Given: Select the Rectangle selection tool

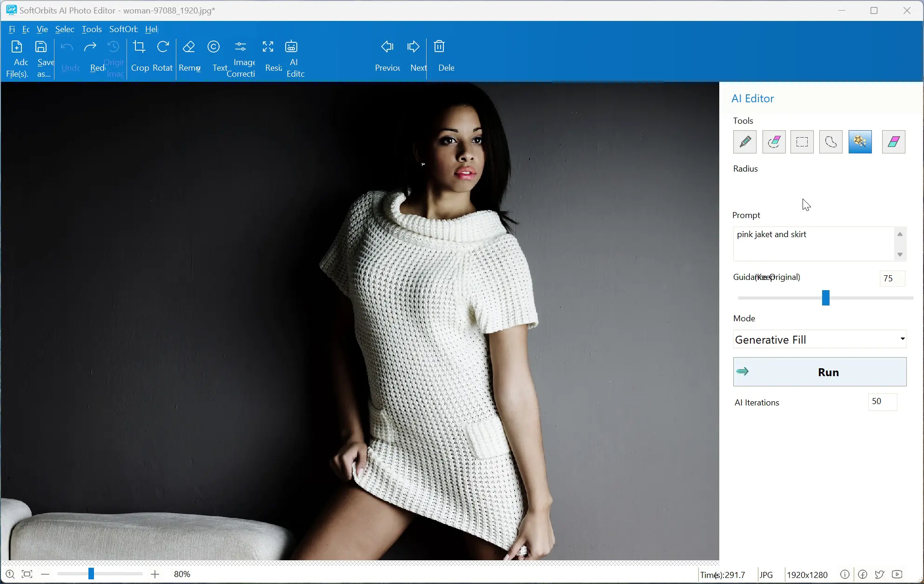Looking at the screenshot, I should (x=802, y=141).
